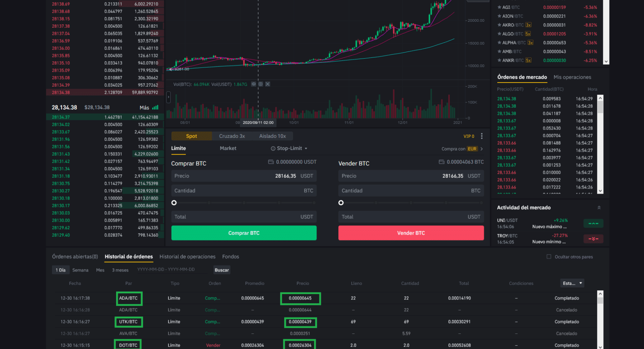Expand Compra con EUR chevron
The width and height of the screenshot is (644, 349).
click(x=481, y=149)
